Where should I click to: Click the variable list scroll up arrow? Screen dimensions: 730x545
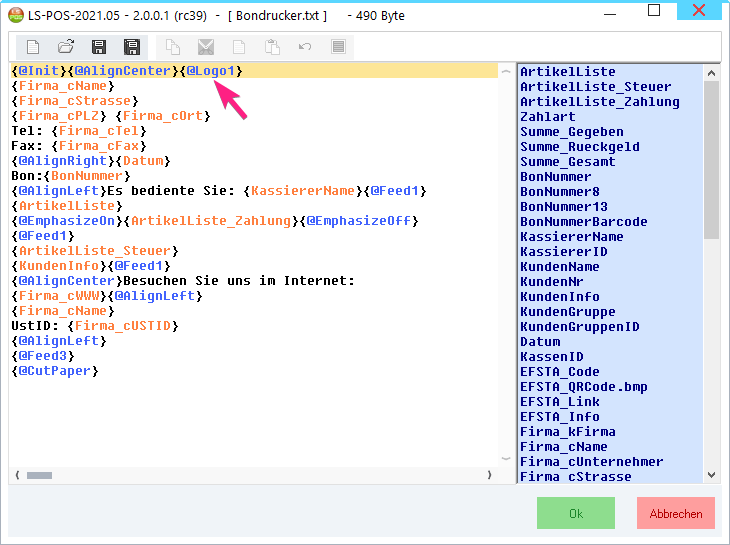click(711, 73)
